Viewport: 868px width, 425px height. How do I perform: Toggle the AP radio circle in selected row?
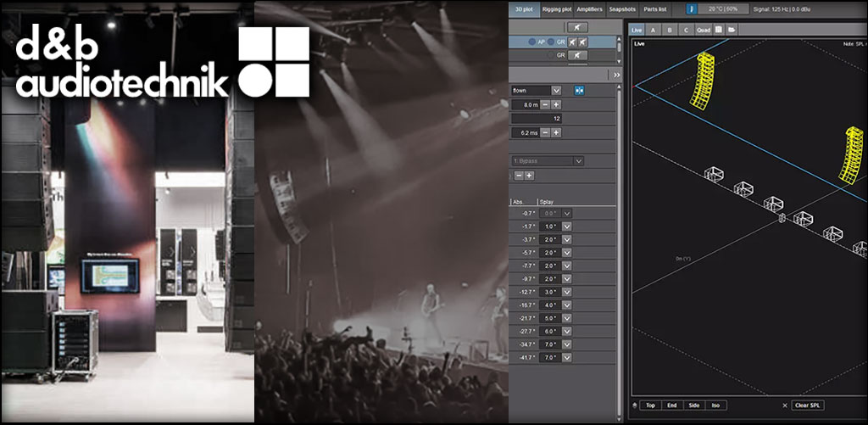pos(532,42)
